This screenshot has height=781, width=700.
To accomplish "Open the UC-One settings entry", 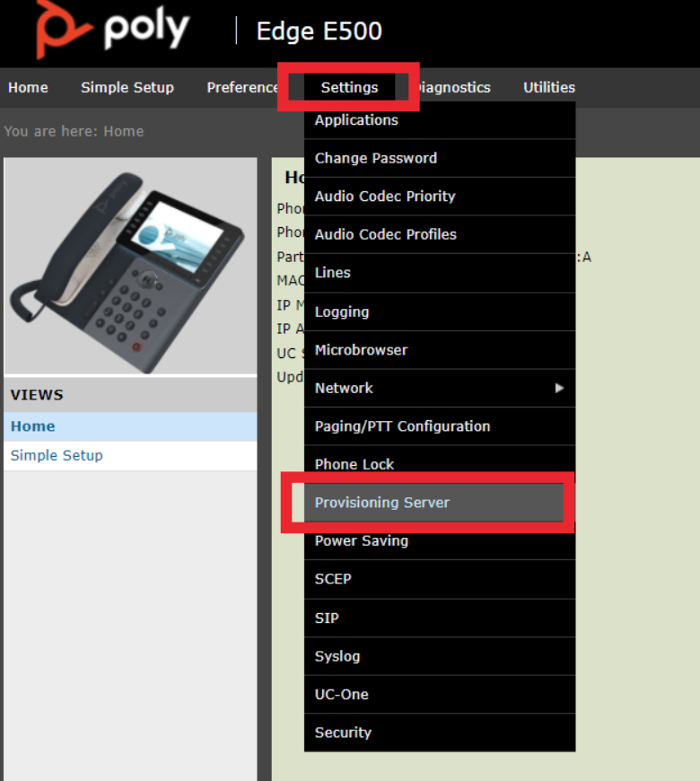I will tap(440, 694).
